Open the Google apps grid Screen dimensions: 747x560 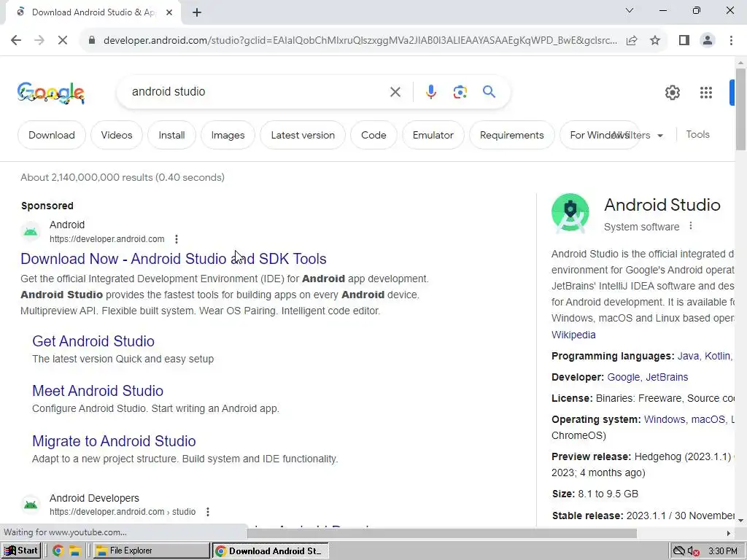(x=706, y=93)
